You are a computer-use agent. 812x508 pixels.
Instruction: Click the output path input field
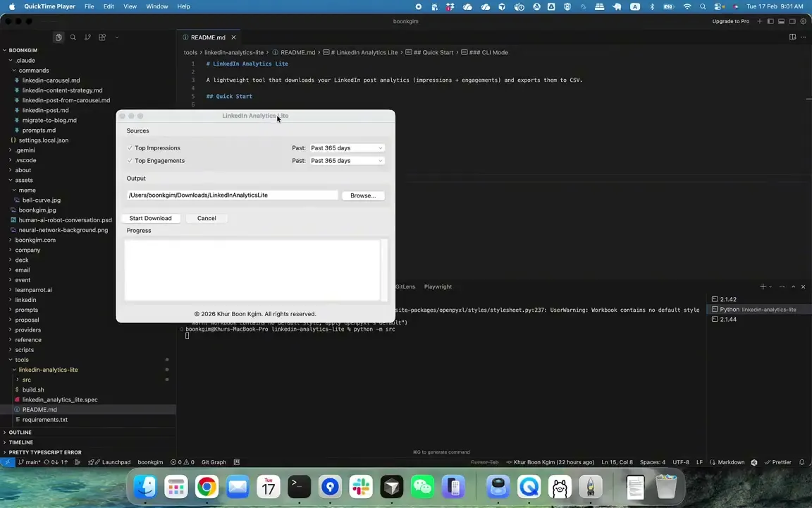click(232, 195)
